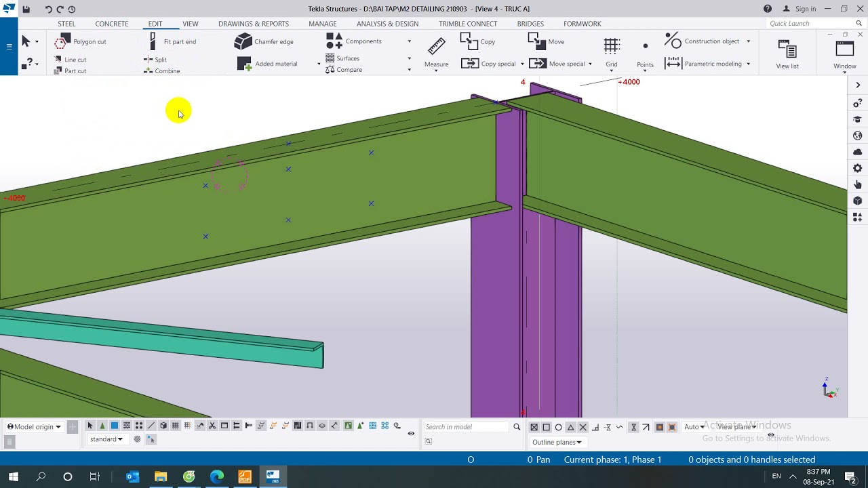Toggle Snap to centre points circle switch
Viewport: 868px width, 488px height.
tap(559, 427)
